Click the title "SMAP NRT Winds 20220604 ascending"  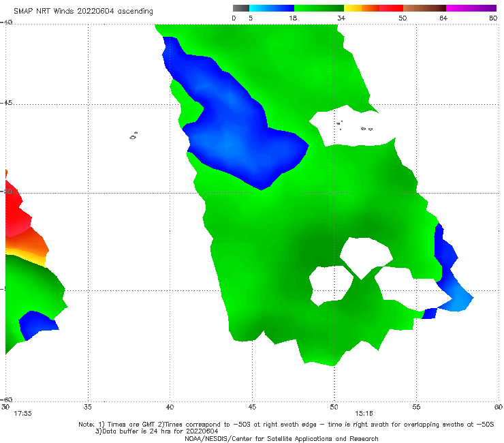(x=83, y=12)
